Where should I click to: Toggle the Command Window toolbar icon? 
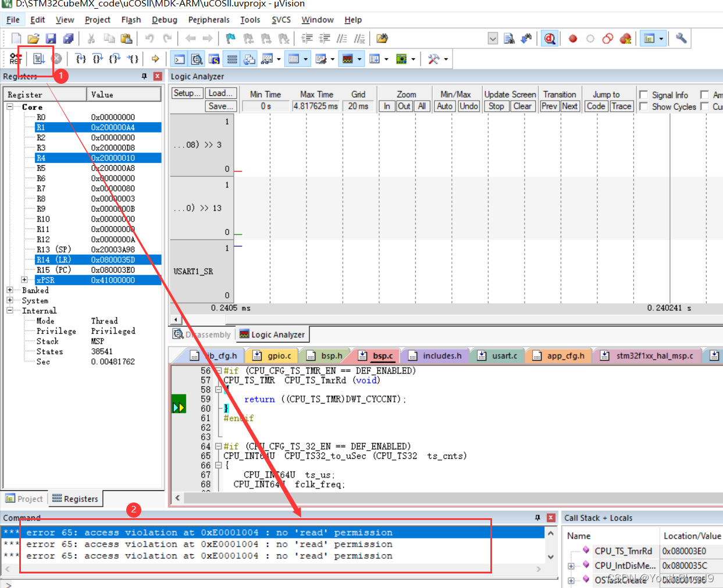pyautogui.click(x=180, y=59)
